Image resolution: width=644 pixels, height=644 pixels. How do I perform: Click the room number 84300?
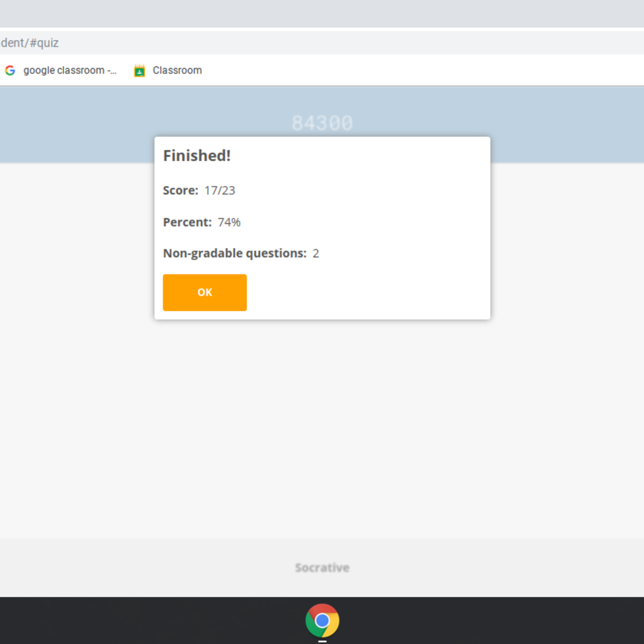pos(322,123)
